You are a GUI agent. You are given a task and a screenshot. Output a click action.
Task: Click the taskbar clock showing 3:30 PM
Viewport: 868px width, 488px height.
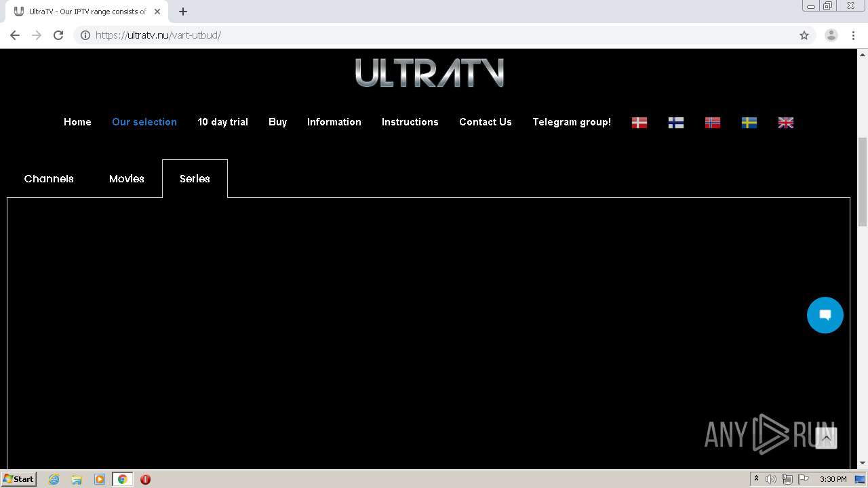[x=833, y=479]
